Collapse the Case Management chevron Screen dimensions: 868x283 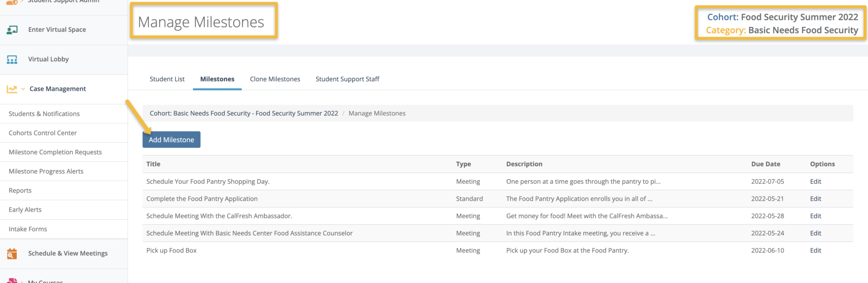coord(23,89)
